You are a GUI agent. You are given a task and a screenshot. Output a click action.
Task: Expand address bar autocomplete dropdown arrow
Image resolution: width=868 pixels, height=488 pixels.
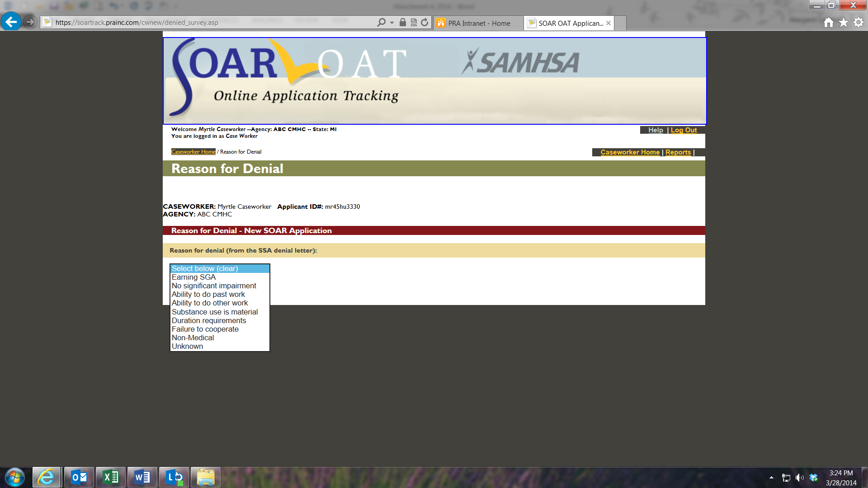tap(392, 23)
